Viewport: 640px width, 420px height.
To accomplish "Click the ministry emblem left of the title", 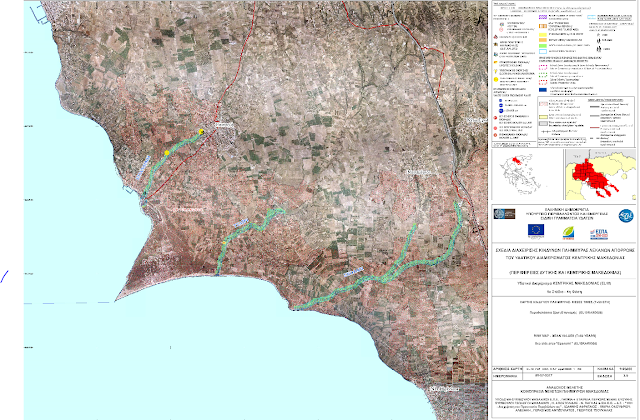I will pos(504,214).
